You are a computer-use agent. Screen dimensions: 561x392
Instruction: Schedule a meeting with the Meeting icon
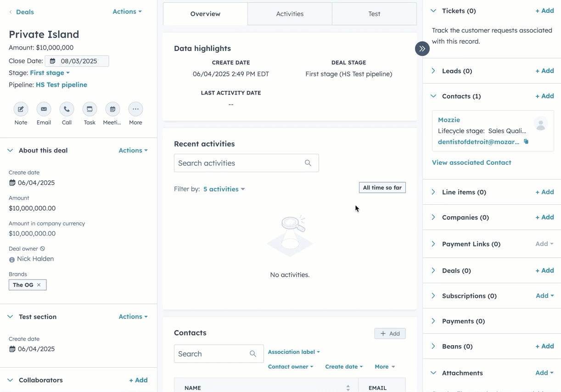pyautogui.click(x=112, y=109)
